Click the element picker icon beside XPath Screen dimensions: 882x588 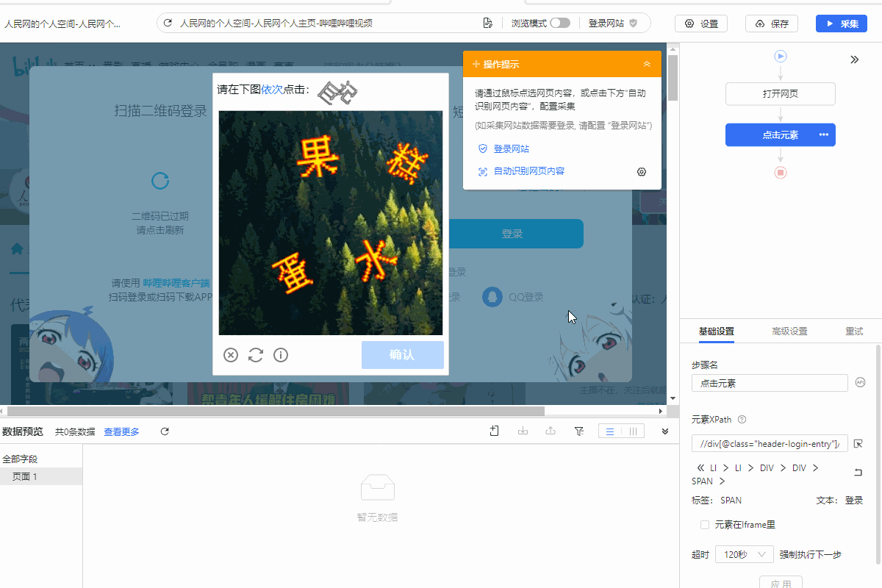coord(858,443)
